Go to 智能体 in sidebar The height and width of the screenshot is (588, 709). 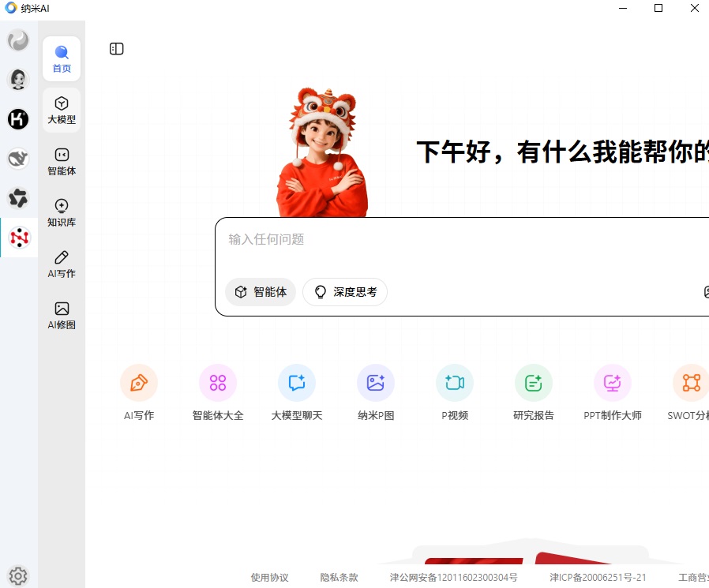point(62,161)
